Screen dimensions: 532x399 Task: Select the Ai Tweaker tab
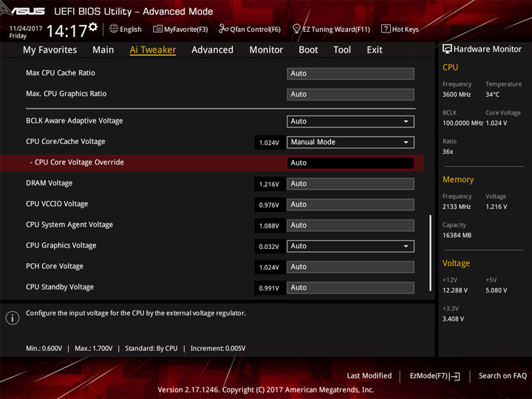[x=153, y=50]
